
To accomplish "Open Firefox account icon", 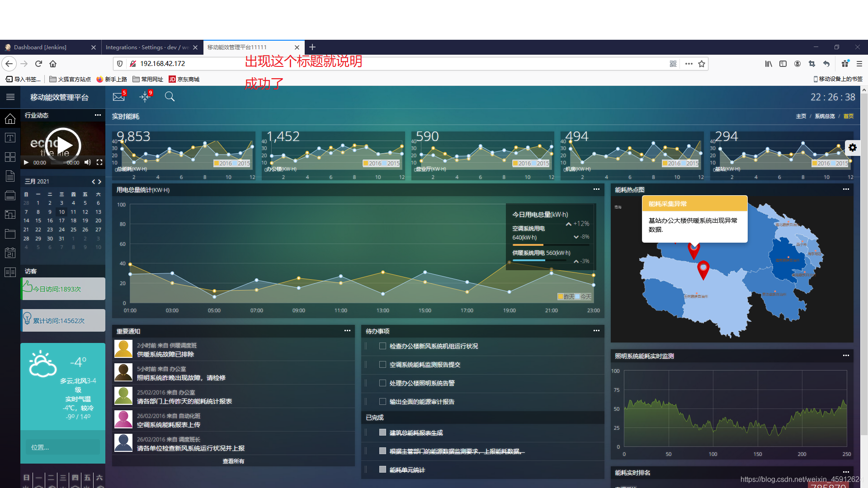I will pyautogui.click(x=797, y=64).
